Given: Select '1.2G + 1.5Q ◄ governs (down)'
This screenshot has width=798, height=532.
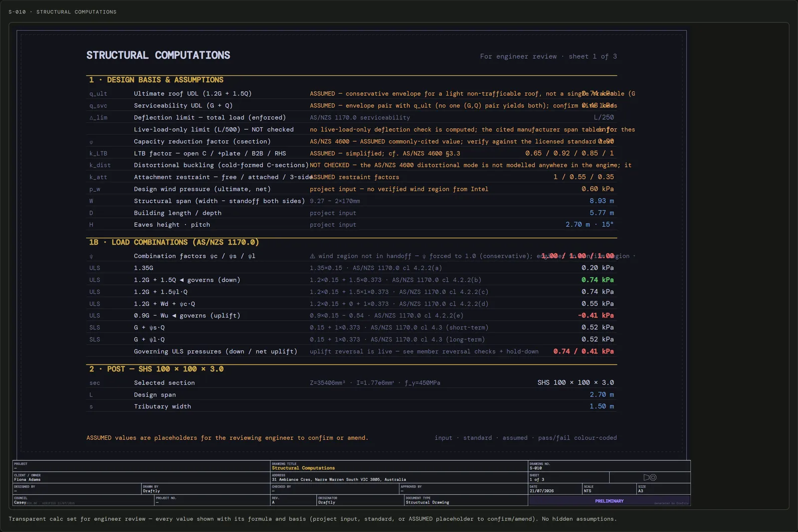Looking at the screenshot, I should click(x=187, y=280).
